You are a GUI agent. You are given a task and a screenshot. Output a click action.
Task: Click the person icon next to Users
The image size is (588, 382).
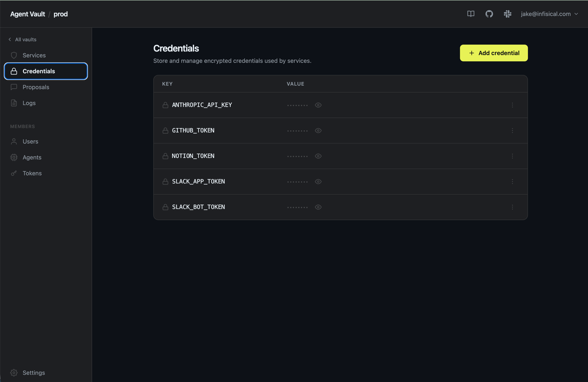click(14, 141)
